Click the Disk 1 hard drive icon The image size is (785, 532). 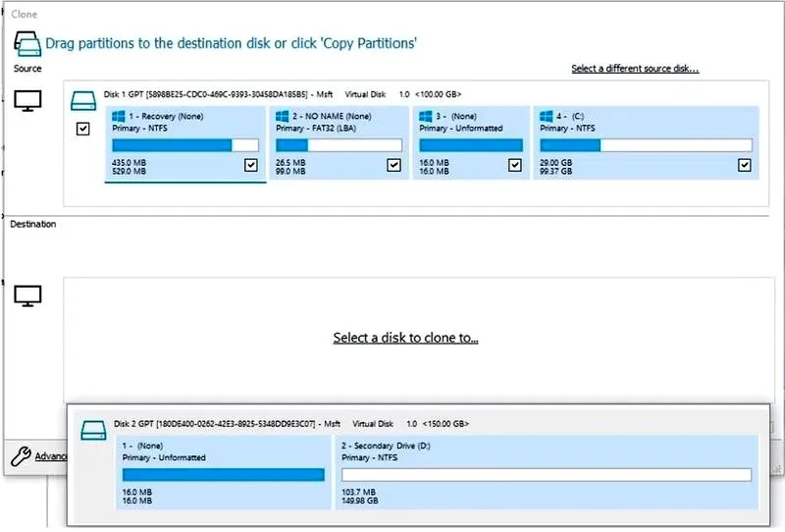(83, 101)
